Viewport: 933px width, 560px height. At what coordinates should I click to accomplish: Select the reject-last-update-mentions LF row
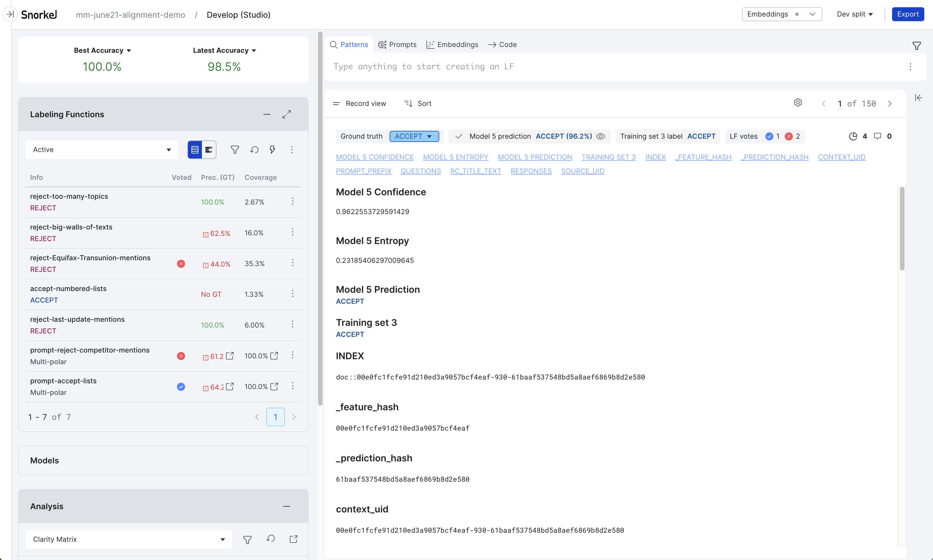coord(163,325)
